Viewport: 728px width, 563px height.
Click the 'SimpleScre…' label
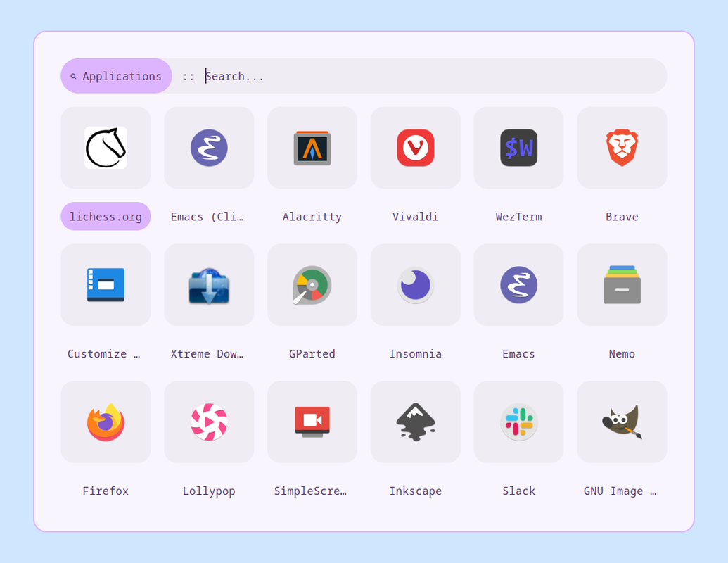[x=311, y=491]
